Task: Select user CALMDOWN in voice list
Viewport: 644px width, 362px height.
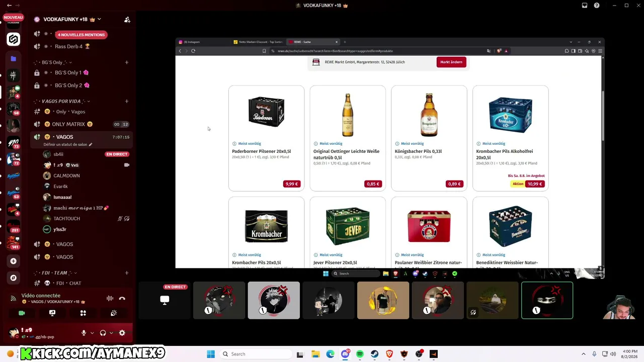Action: pyautogui.click(x=66, y=175)
